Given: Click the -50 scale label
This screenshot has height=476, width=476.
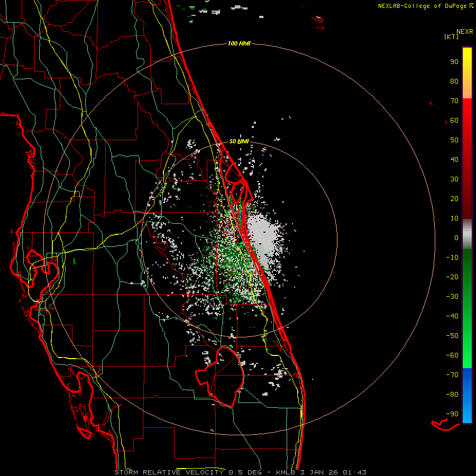Looking at the screenshot, I should [x=452, y=336].
